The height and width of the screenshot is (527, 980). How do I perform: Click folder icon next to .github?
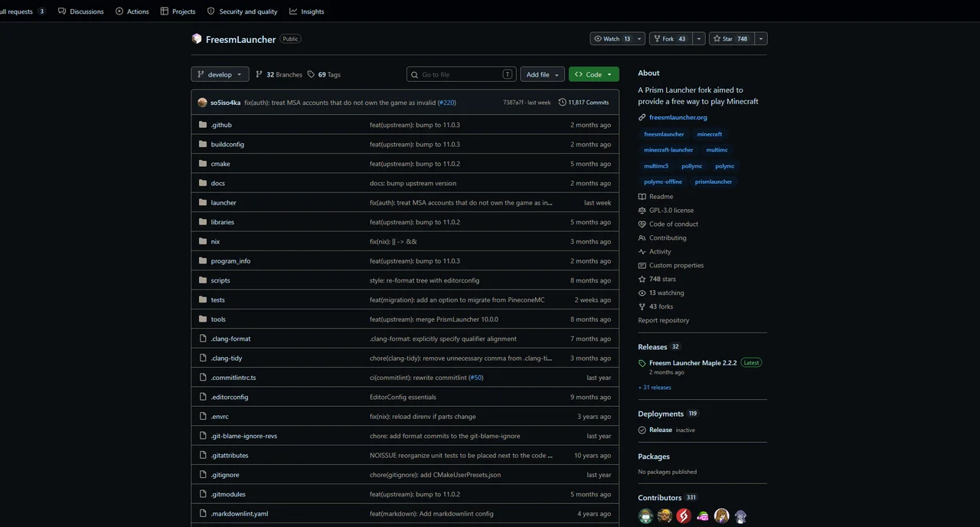tap(203, 125)
